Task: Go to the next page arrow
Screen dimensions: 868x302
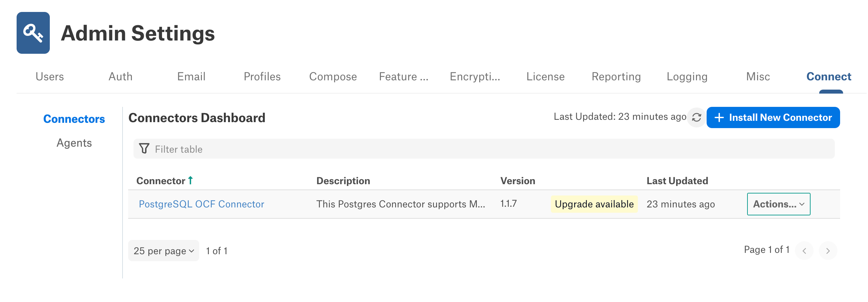Action: point(827,251)
